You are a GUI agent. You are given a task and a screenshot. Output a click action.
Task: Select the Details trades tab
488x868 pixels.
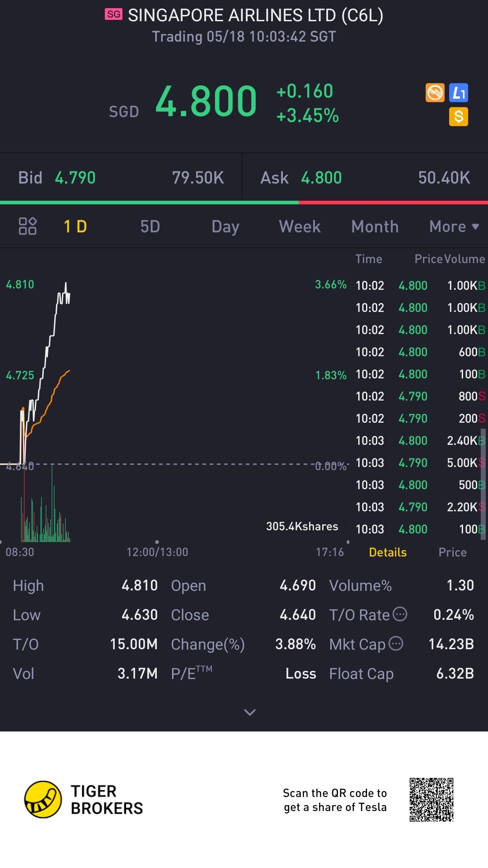[x=388, y=552]
